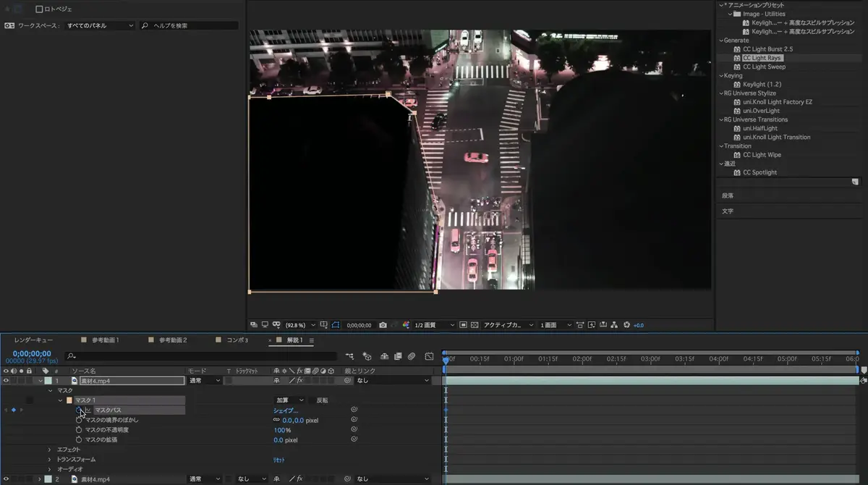Click the snapshot camera icon in viewer

tap(383, 325)
